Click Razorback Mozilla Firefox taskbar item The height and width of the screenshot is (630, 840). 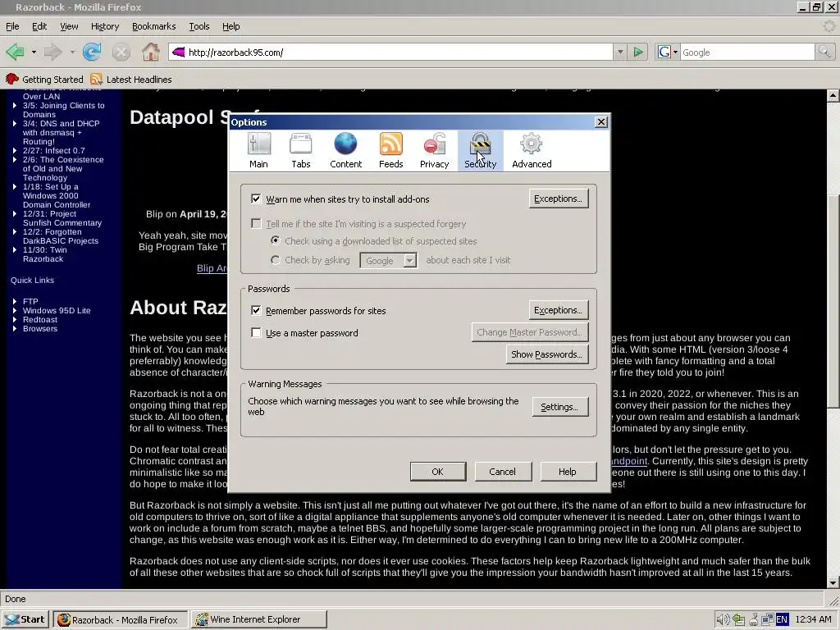(121, 619)
